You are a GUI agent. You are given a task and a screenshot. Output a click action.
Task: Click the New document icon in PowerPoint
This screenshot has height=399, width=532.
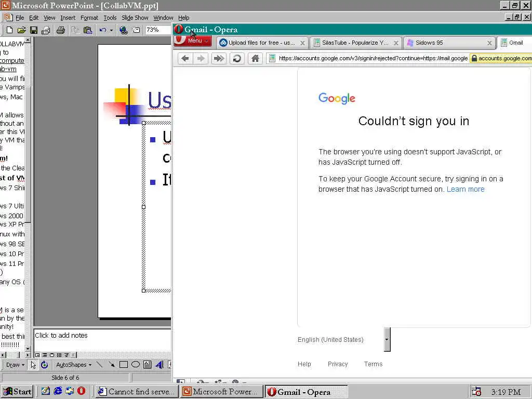9,30
